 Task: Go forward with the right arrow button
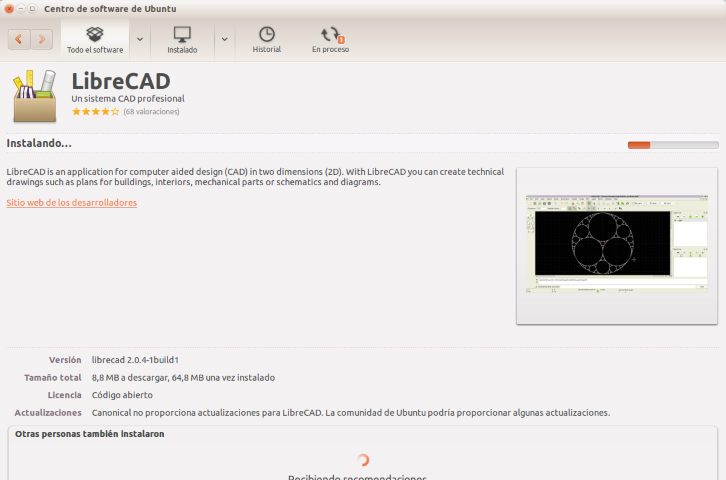[x=42, y=39]
